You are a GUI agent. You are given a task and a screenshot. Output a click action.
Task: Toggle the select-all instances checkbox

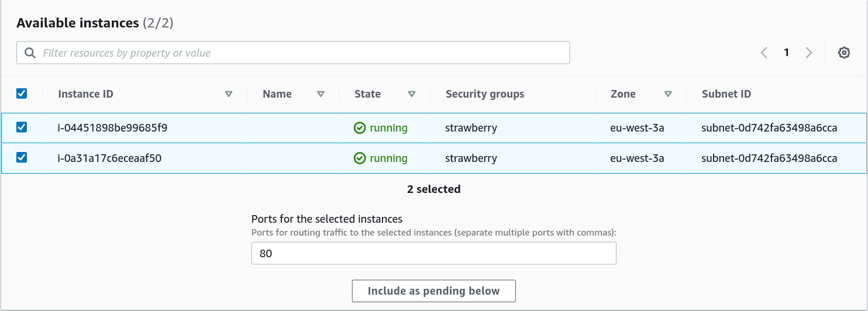22,94
